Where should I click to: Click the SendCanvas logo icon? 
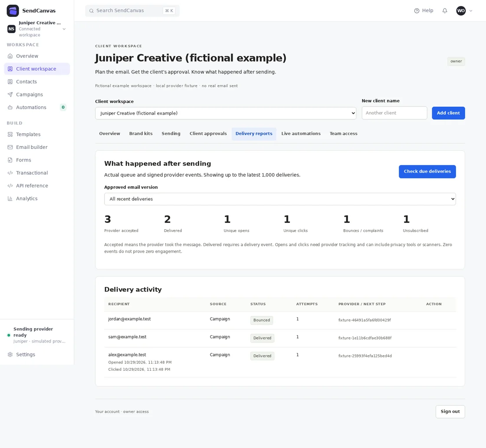click(13, 10)
